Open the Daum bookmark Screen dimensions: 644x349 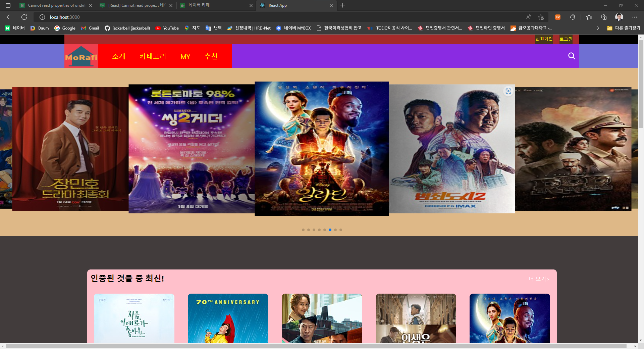(x=40, y=28)
